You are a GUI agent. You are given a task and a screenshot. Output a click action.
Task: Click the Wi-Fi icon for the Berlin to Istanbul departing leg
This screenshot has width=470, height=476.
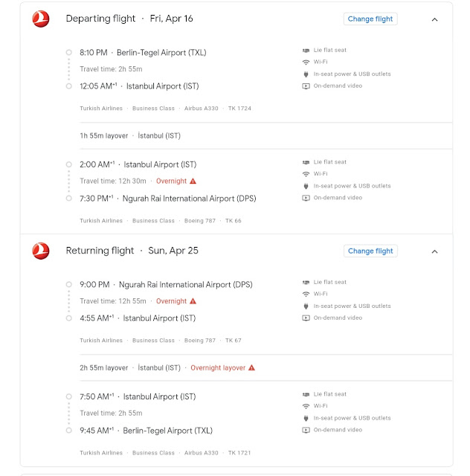(x=306, y=62)
